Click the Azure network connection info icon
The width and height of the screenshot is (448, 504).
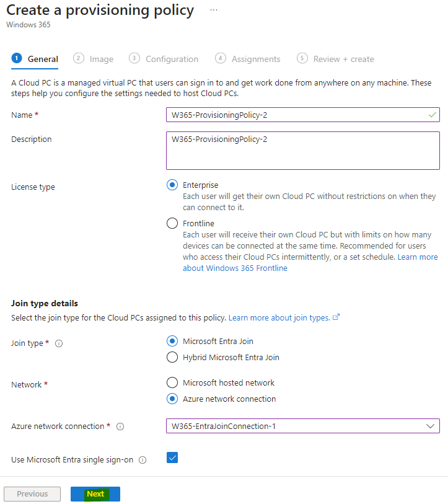pos(120,427)
